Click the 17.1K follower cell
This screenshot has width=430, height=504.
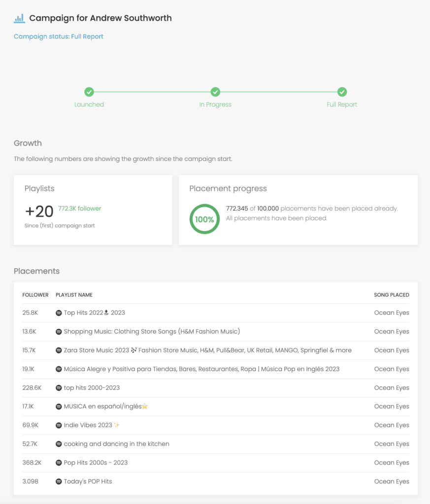pos(28,406)
